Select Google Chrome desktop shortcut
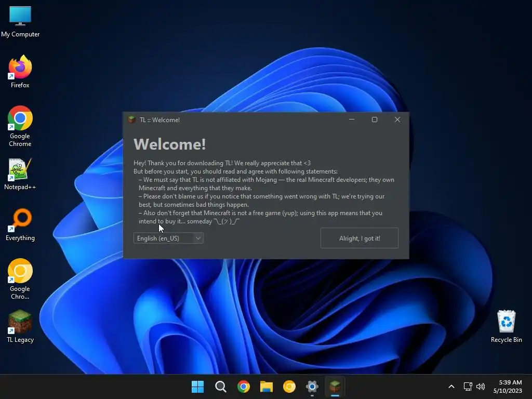The width and height of the screenshot is (532, 399). [x=20, y=126]
